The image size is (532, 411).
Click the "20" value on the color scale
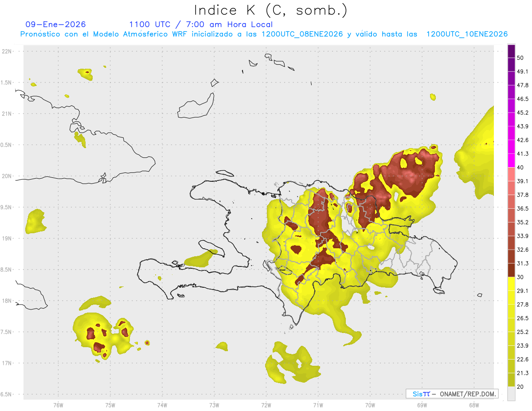(x=520, y=387)
